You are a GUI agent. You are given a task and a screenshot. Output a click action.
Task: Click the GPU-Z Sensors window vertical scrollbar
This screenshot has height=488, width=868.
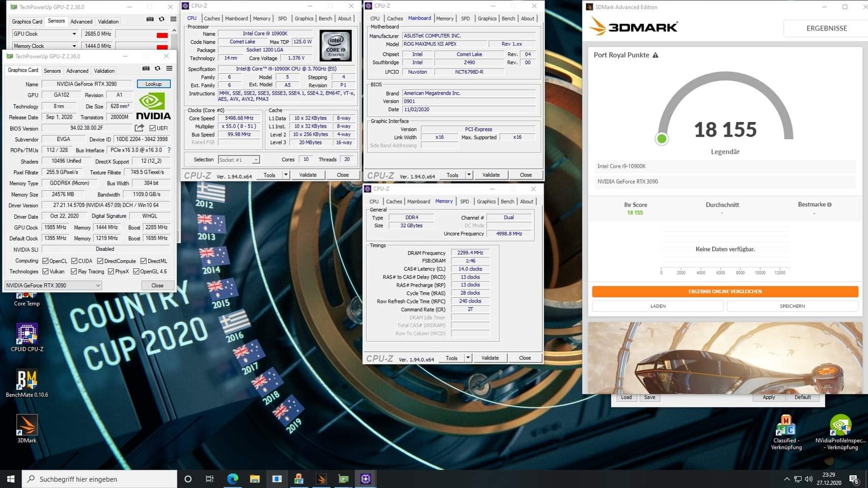[174, 39]
